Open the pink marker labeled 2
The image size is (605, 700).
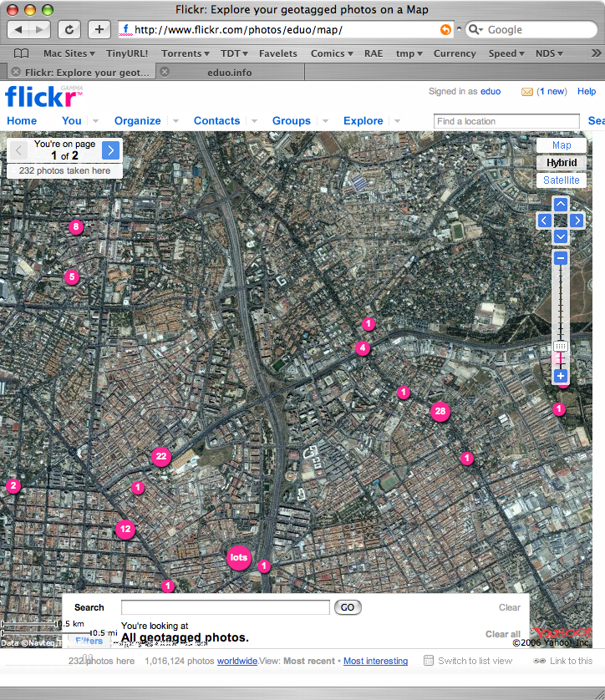point(13,485)
